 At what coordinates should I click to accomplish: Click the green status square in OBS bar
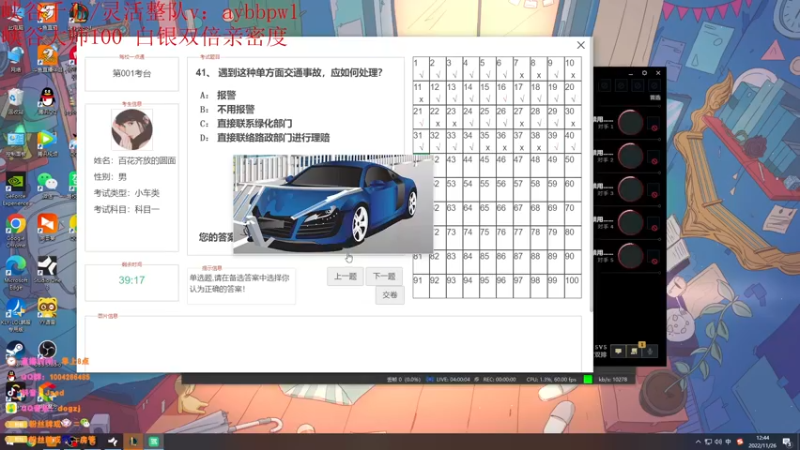[588, 379]
